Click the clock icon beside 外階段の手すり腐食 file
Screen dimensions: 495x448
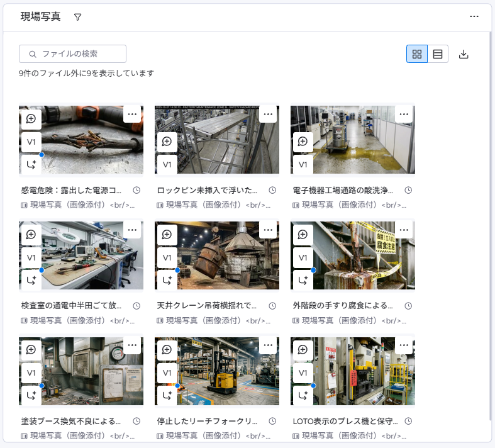pos(408,306)
